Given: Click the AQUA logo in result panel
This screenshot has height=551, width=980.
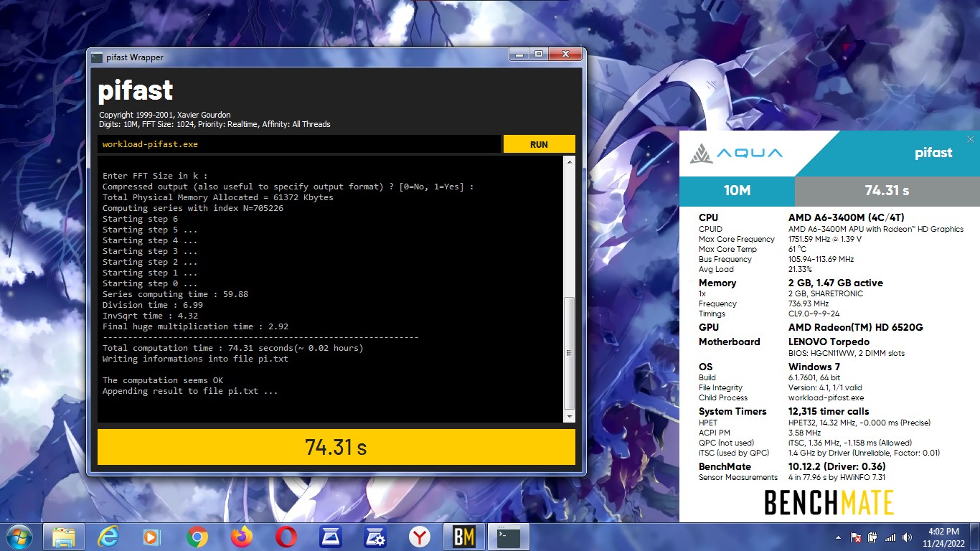Looking at the screenshot, I should click(736, 153).
